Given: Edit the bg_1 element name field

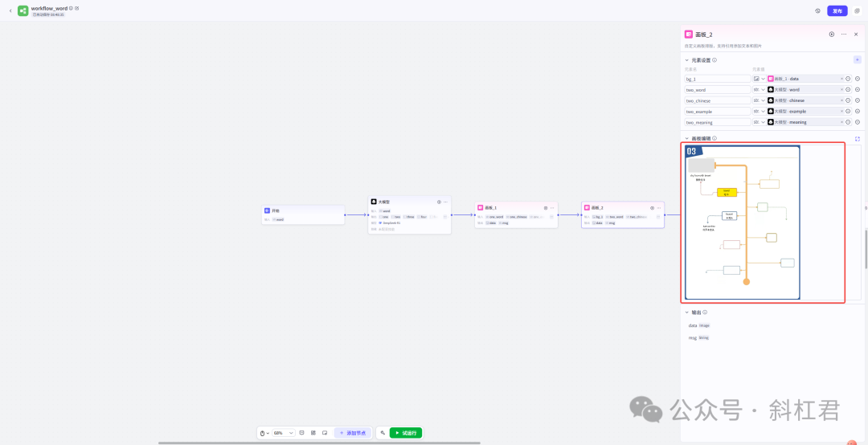Looking at the screenshot, I should (x=718, y=79).
